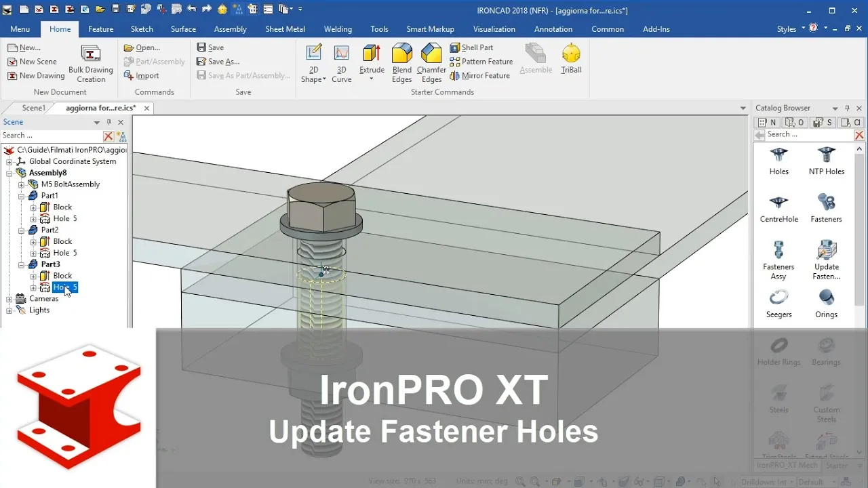
Task: Expand the Cameras tree node
Action: (9, 299)
